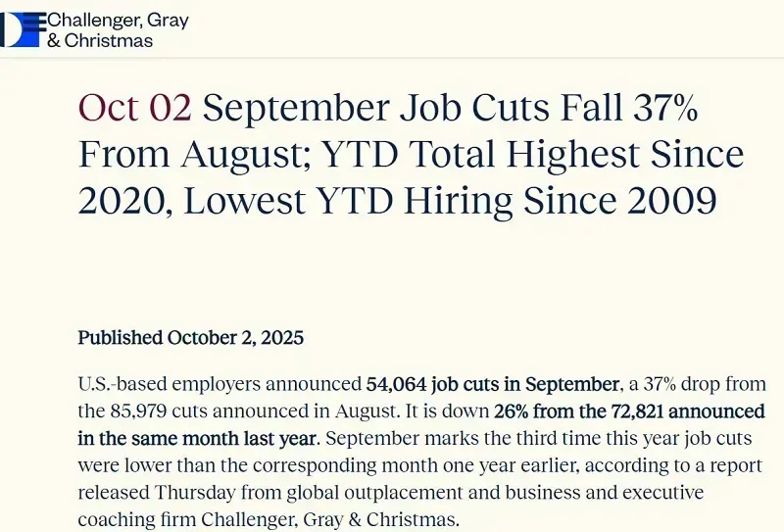Viewport: 784px width, 532px height.
Task: Click bold text "26% from the 72,821 announced"
Action: pos(629,411)
